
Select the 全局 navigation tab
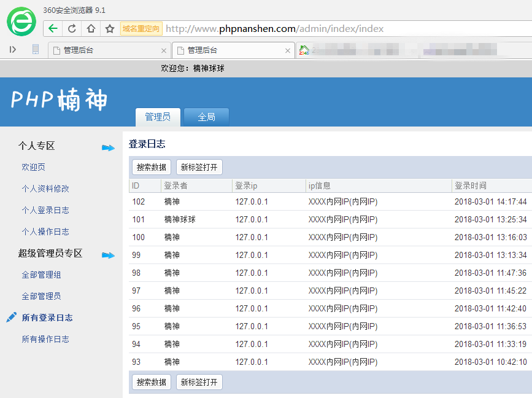(x=206, y=117)
